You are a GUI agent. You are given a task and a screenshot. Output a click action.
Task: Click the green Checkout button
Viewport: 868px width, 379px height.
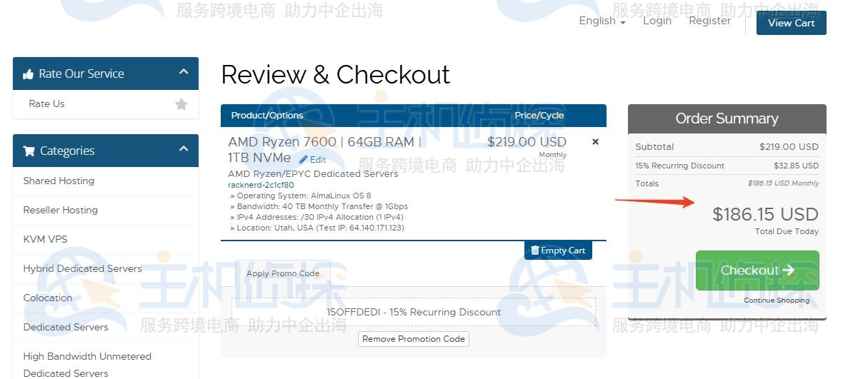click(x=757, y=271)
